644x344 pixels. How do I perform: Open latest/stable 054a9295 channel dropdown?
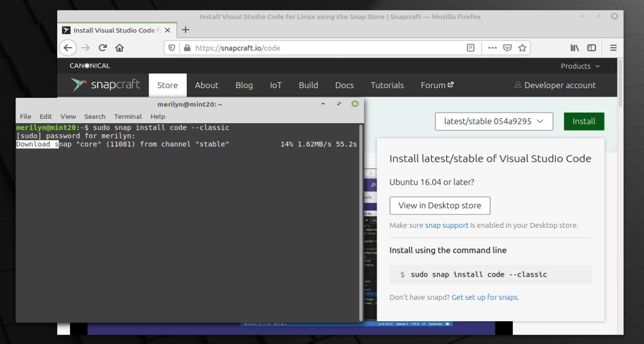pos(494,121)
